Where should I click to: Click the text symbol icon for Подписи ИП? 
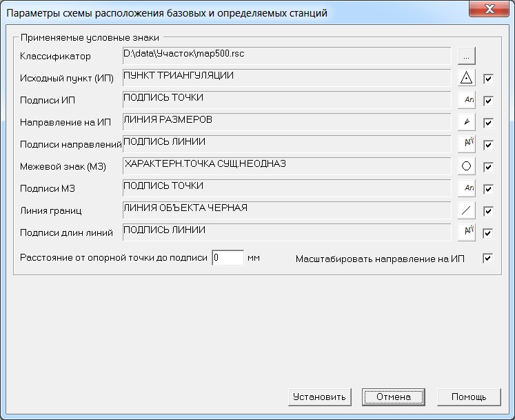click(x=467, y=101)
